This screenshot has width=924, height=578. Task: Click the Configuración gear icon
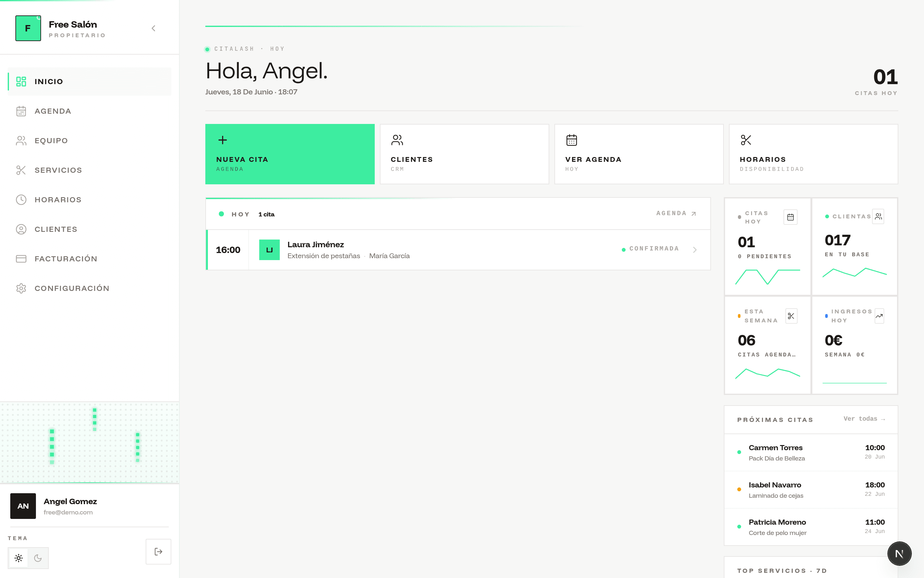[21, 288]
